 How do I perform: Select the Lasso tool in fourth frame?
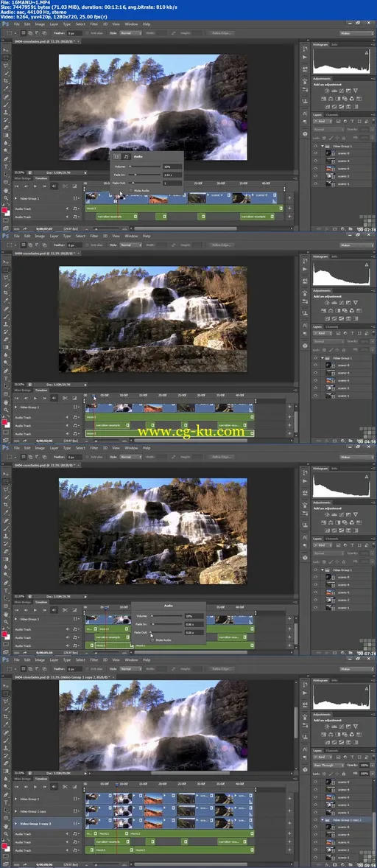coord(6,701)
